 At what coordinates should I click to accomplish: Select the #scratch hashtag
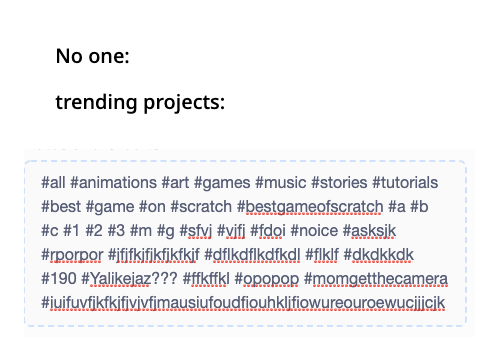click(x=201, y=207)
